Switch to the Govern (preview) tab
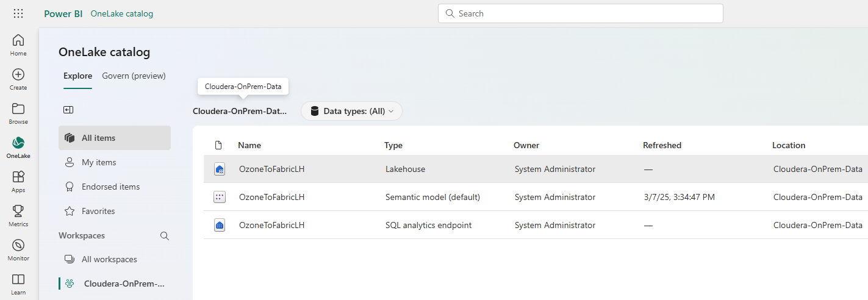This screenshot has width=868, height=300. (134, 76)
